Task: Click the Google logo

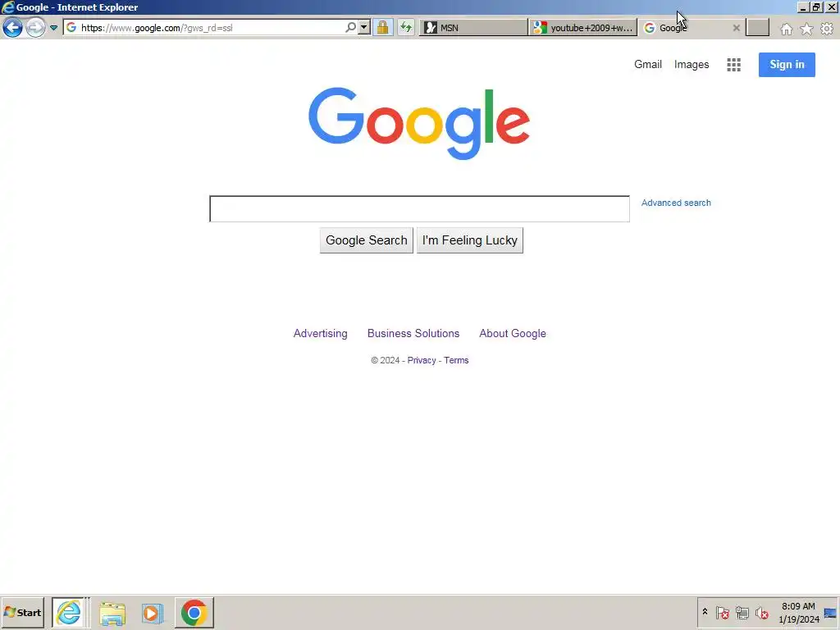Action: 419,124
